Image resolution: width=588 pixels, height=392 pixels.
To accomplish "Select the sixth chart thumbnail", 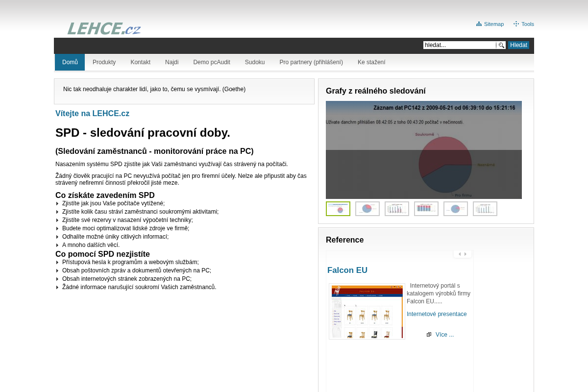I will (x=485, y=209).
